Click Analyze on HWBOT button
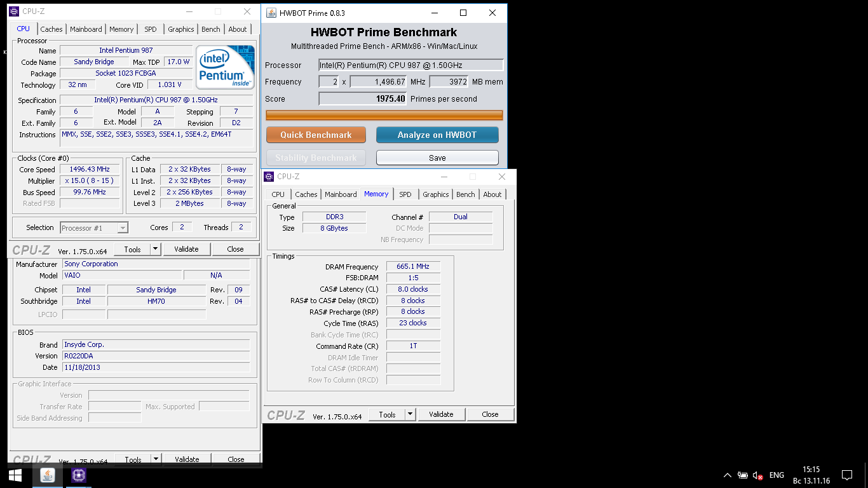868x488 pixels. 437,135
